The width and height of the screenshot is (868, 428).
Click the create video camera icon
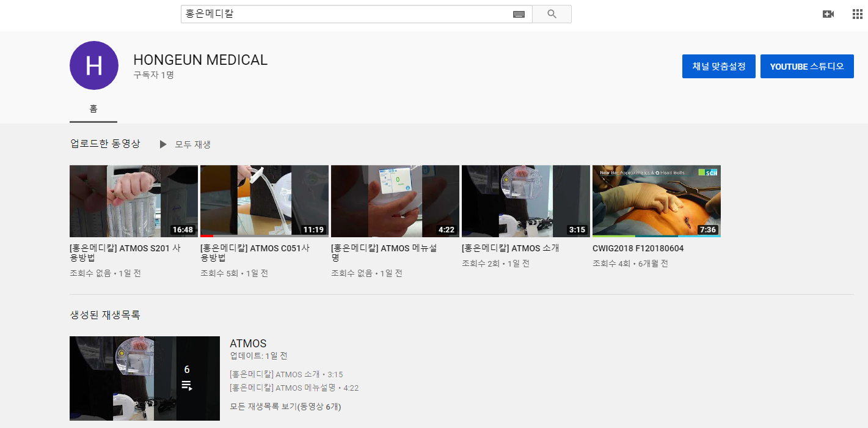(x=828, y=14)
